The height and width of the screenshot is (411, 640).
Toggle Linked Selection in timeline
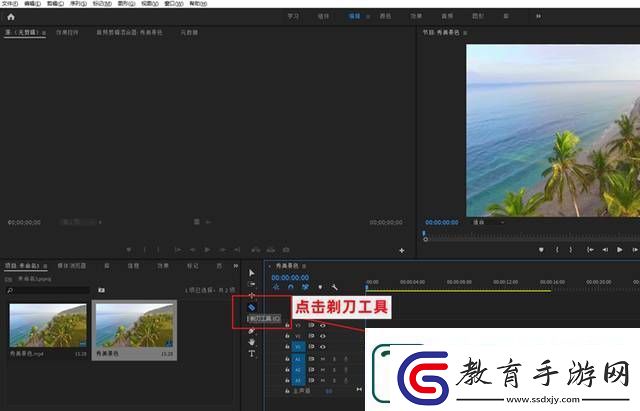tap(305, 287)
